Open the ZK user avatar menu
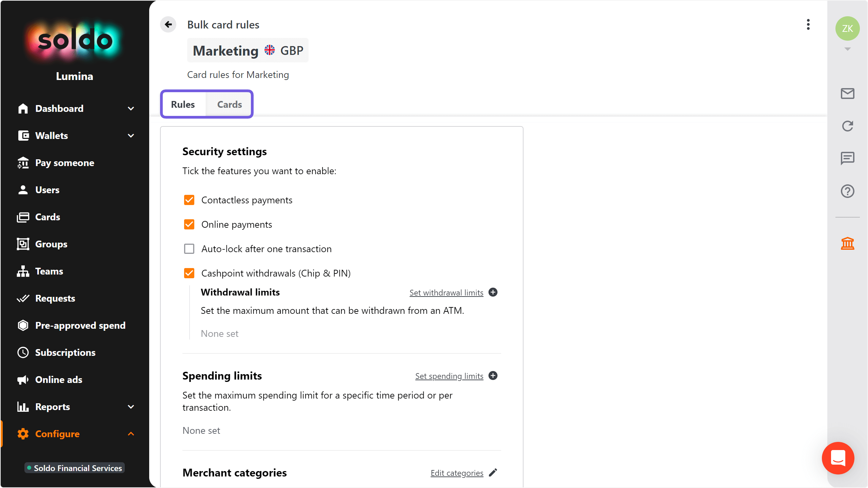 click(847, 28)
